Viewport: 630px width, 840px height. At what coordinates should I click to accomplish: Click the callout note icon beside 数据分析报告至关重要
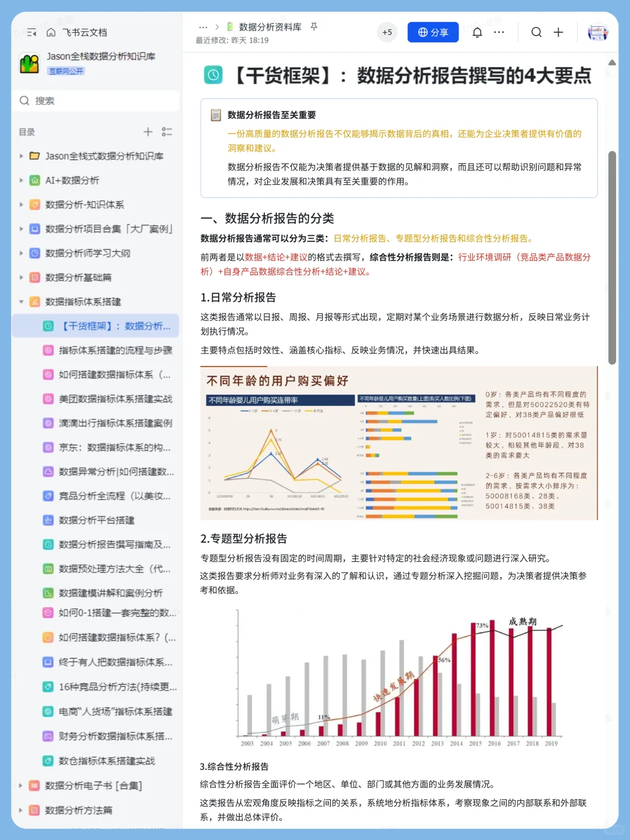(x=215, y=115)
